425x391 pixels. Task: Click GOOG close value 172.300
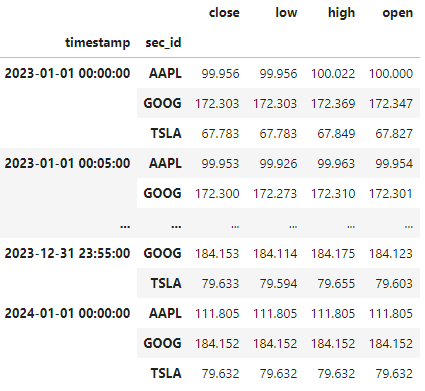coord(217,194)
